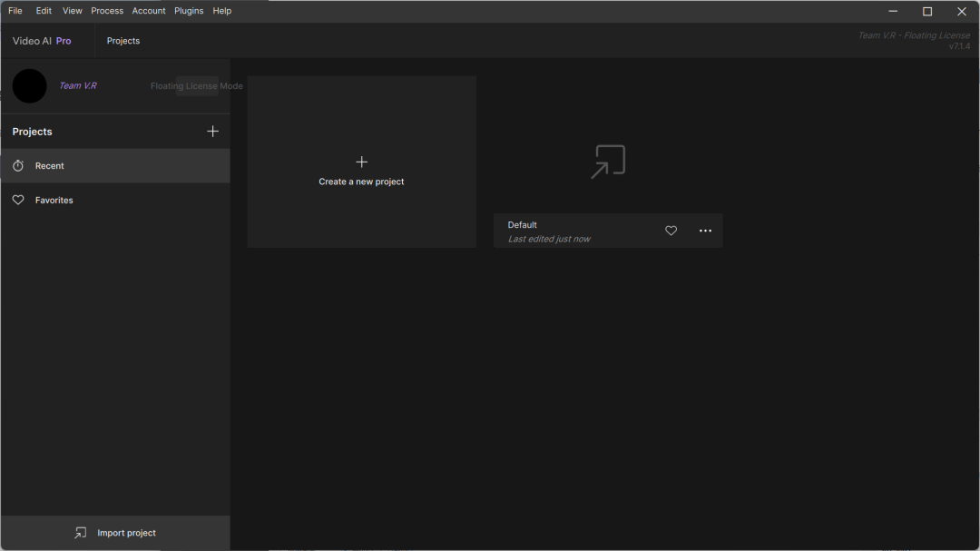
Task: Open the Edit menu
Action: (x=44, y=11)
